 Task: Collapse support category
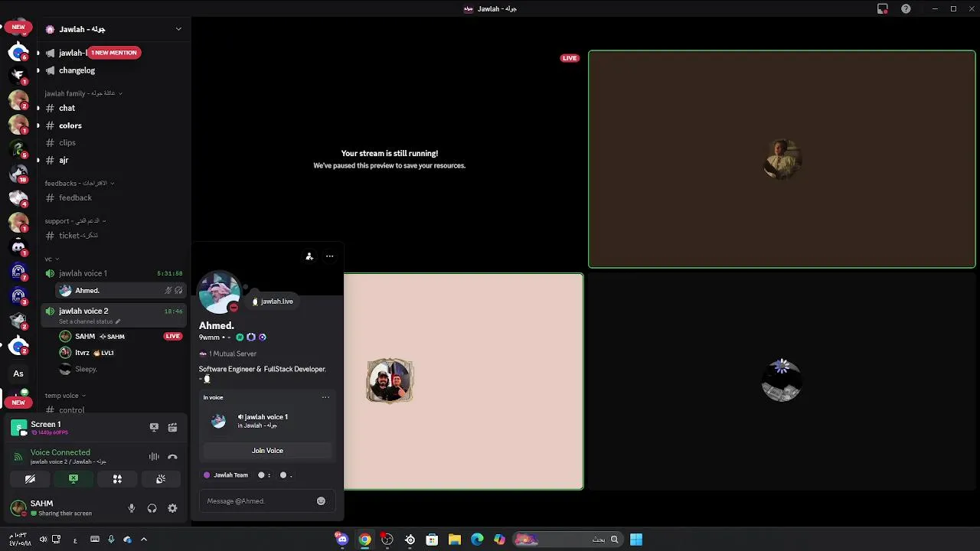[x=75, y=221]
